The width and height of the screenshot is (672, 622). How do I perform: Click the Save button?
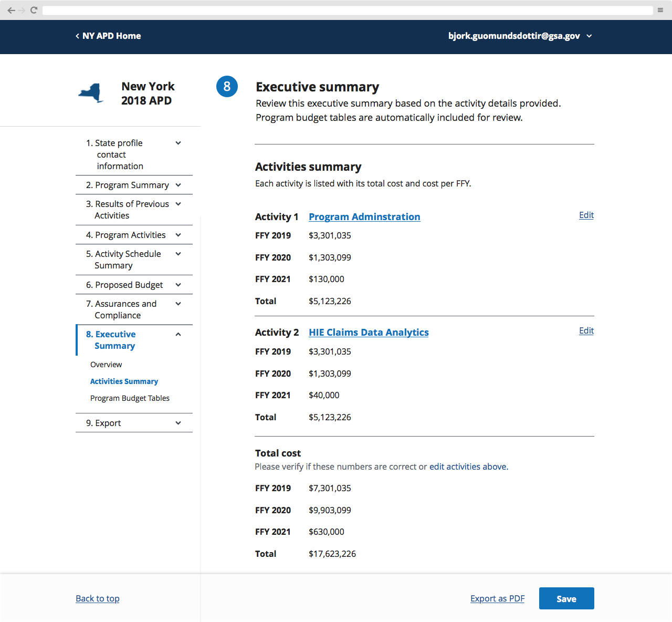click(x=566, y=598)
